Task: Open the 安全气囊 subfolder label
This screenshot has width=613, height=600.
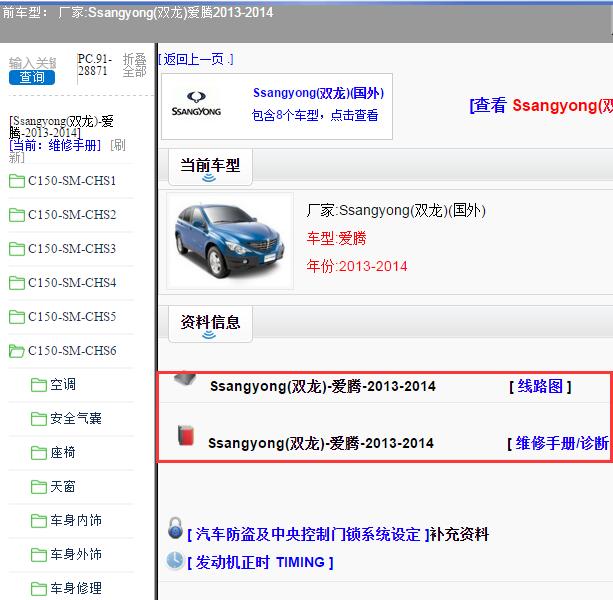Action: 76,419
